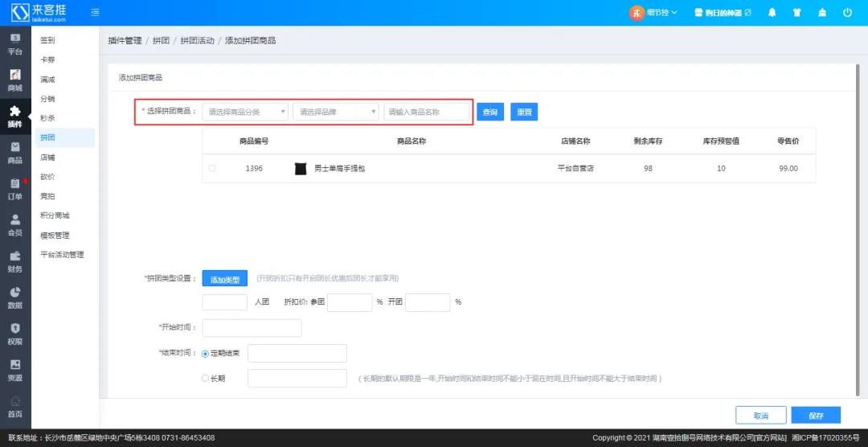Focus the 人团 group size input
The width and height of the screenshot is (868, 447).
point(225,302)
